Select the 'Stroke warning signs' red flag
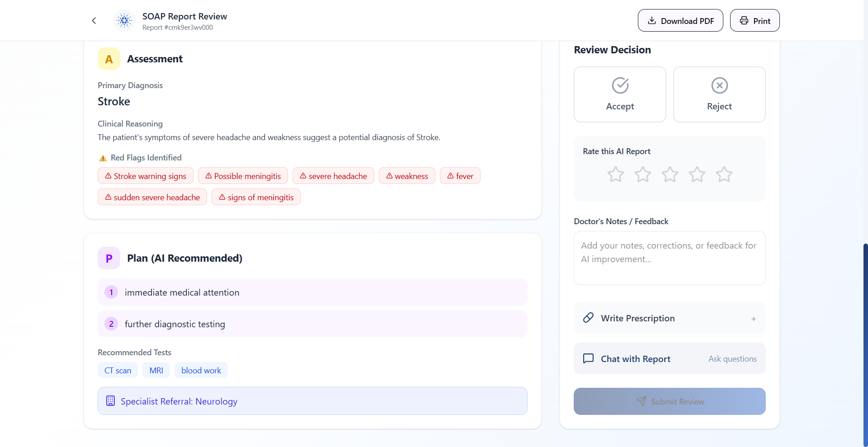This screenshot has height=447, width=868. point(146,176)
